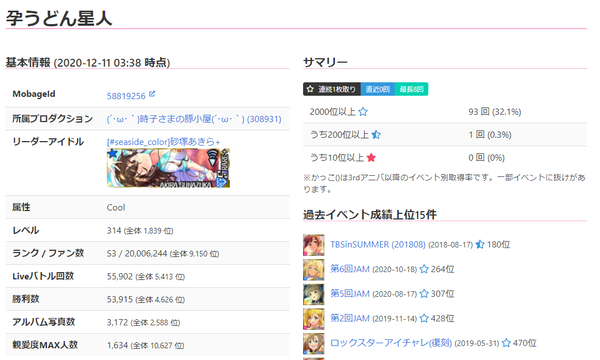
Task: Click star icon beside 264位 rank
Action: 424,269
